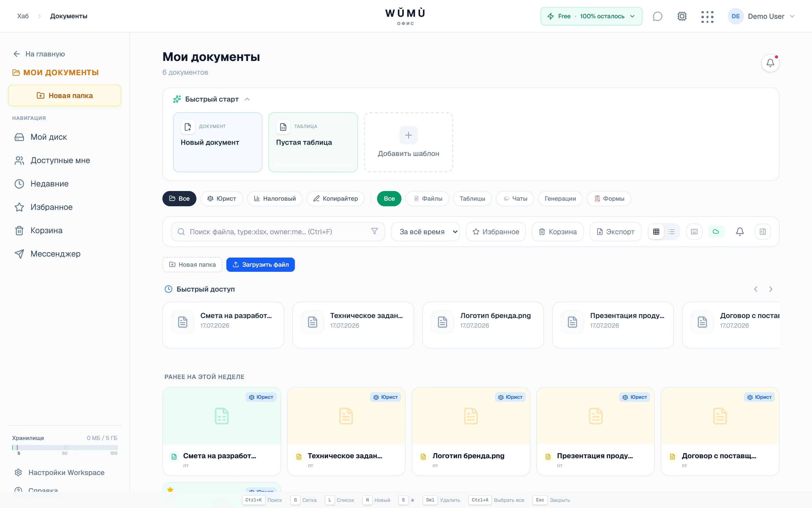Screen dimensions: 812x508
Task: Click the processor chip icon in header
Action: [682, 16]
